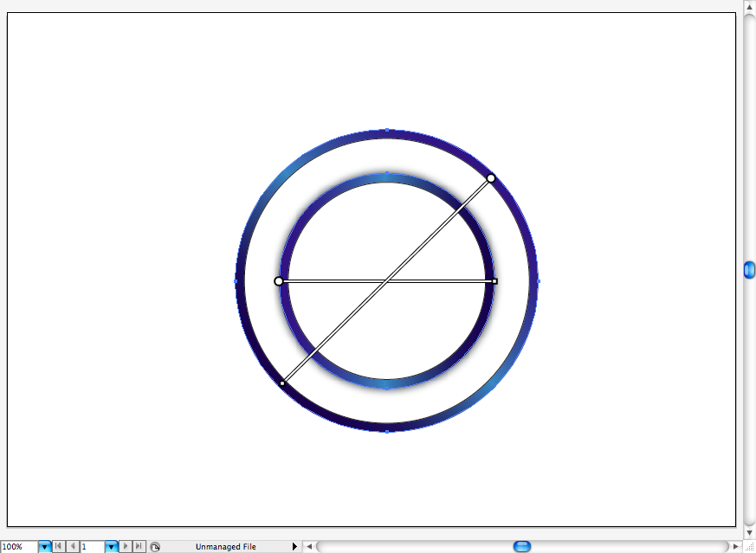
Task: Select the top anchor point of inner ring
Action: click(387, 173)
